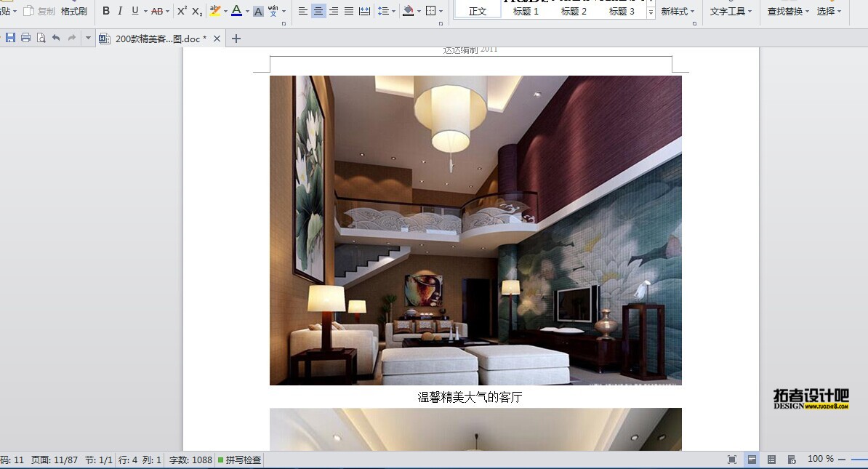The height and width of the screenshot is (469, 868).
Task: Open the 文字工具 menu
Action: point(731,11)
